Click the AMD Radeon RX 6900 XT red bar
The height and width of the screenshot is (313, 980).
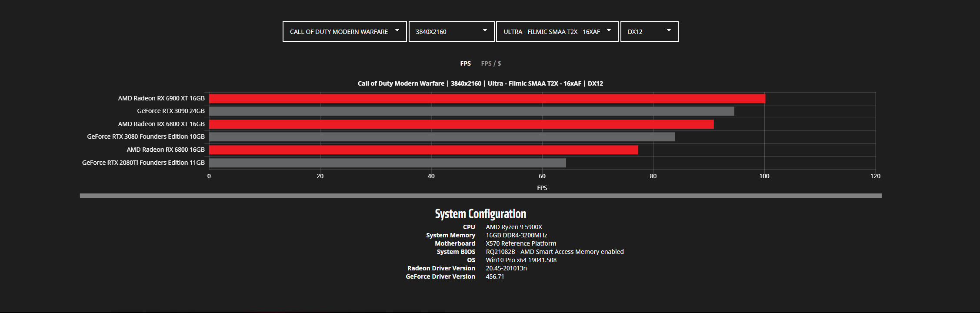487,99
